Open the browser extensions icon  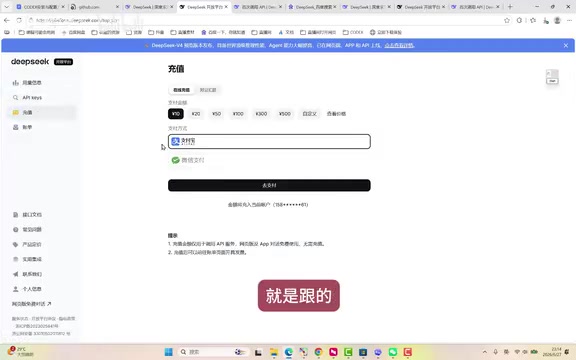click(519, 20)
